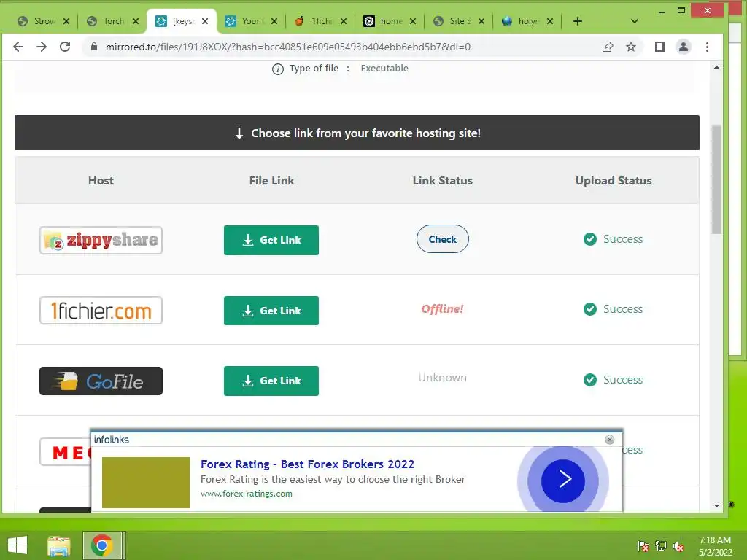The width and height of the screenshot is (747, 560).
Task: Click the page scrollbar up arrow
Action: (716, 68)
